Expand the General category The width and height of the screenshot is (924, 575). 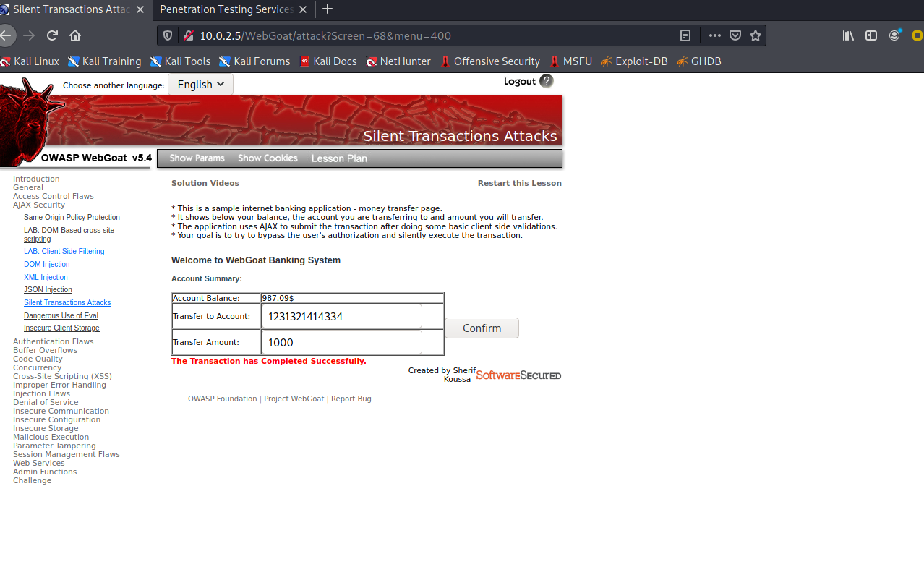(x=28, y=187)
